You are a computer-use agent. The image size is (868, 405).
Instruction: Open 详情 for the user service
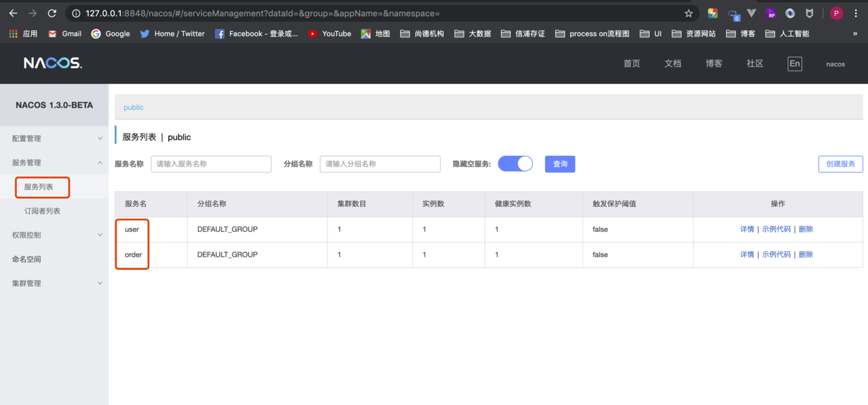(747, 229)
